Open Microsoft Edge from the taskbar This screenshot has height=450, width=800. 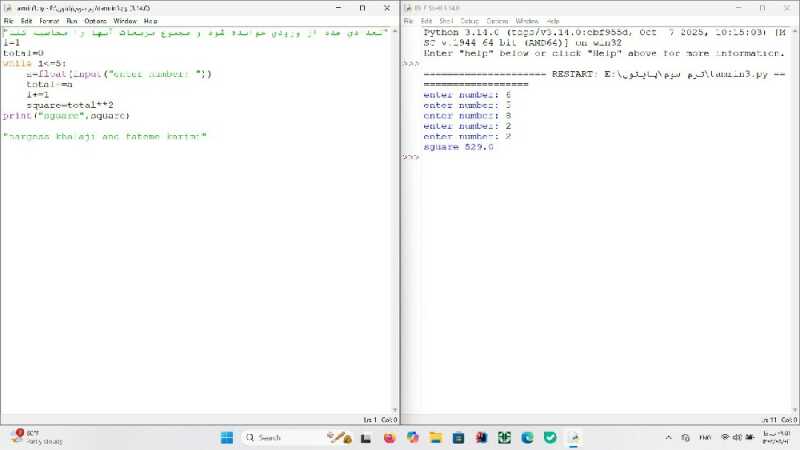tap(527, 438)
